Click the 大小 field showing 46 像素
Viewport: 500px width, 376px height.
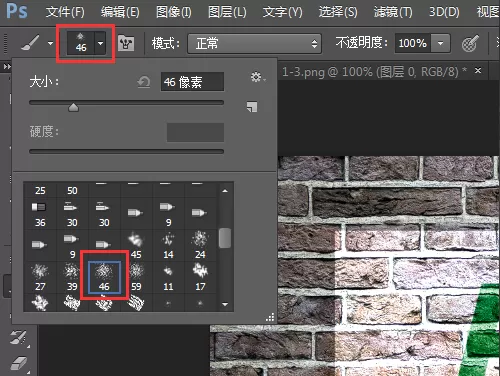click(192, 82)
